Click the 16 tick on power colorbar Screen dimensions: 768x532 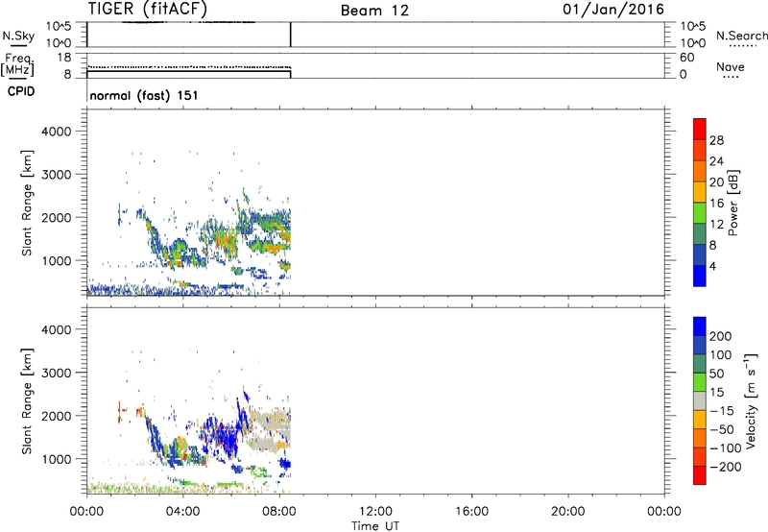click(x=716, y=204)
